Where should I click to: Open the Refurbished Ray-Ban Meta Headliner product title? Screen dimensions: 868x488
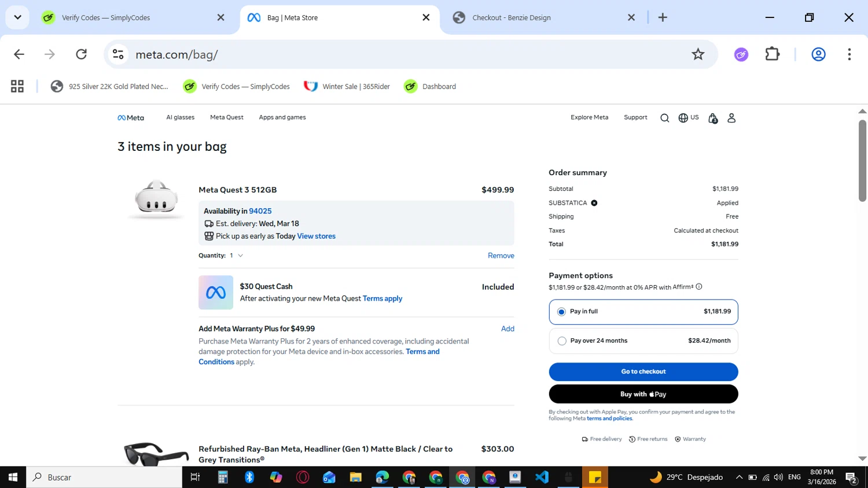click(326, 454)
